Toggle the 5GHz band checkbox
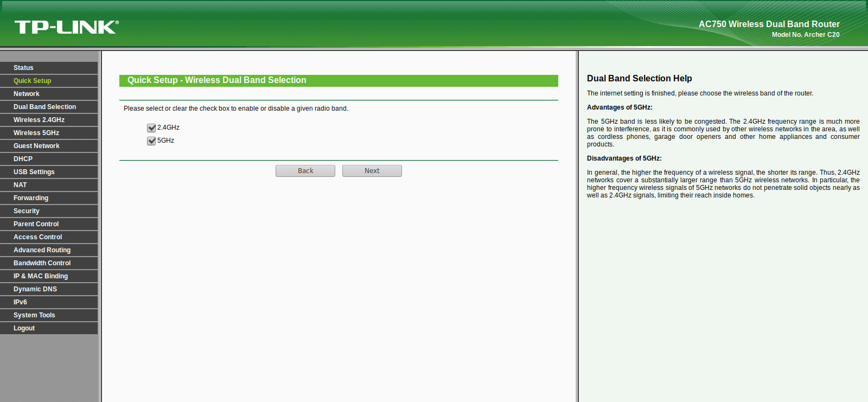The height and width of the screenshot is (402, 868). coord(151,141)
